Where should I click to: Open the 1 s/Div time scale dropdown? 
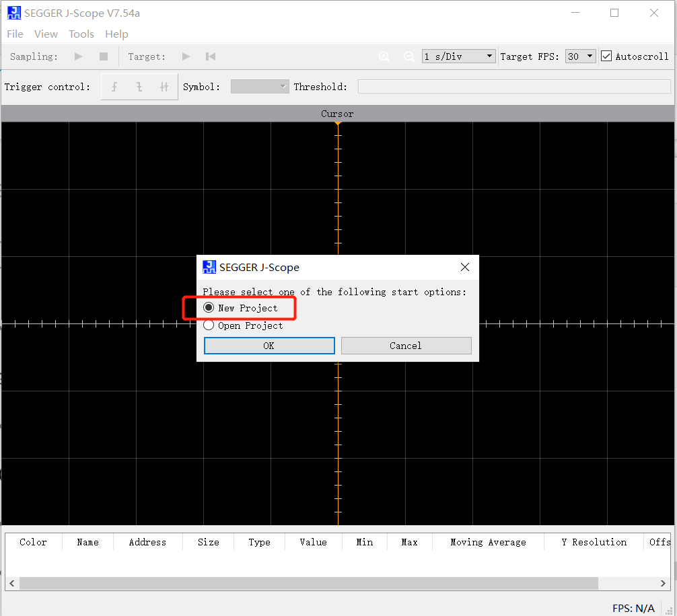(458, 56)
